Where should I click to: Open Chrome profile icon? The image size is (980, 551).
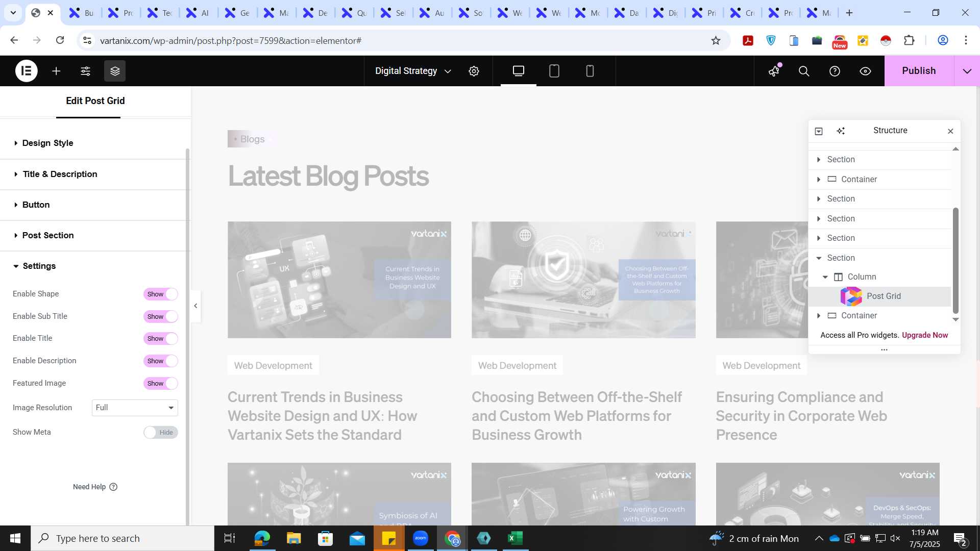point(943,40)
